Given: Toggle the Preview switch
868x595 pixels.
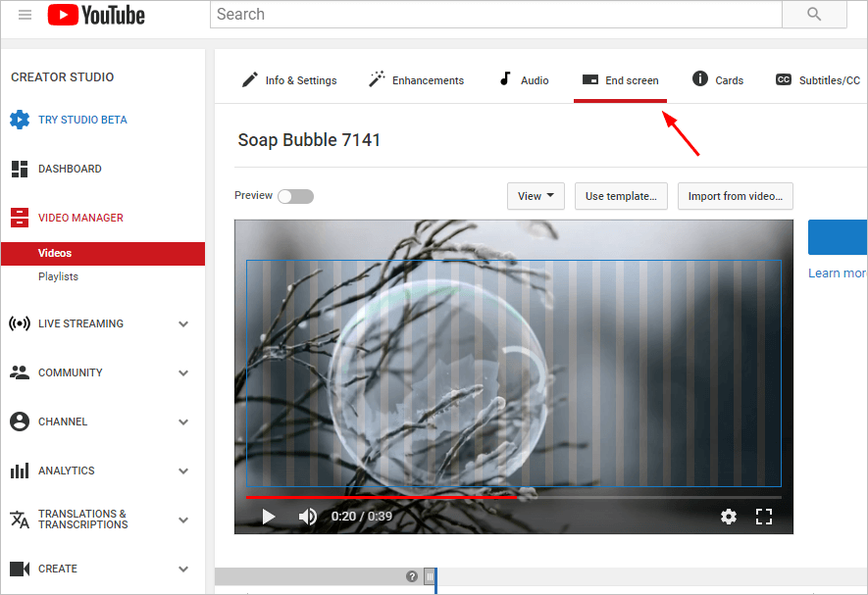Looking at the screenshot, I should tap(295, 196).
